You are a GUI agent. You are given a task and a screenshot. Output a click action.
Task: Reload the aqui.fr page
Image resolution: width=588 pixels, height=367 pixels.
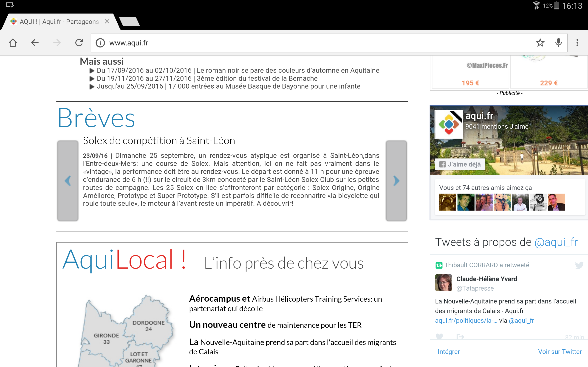pos(79,43)
